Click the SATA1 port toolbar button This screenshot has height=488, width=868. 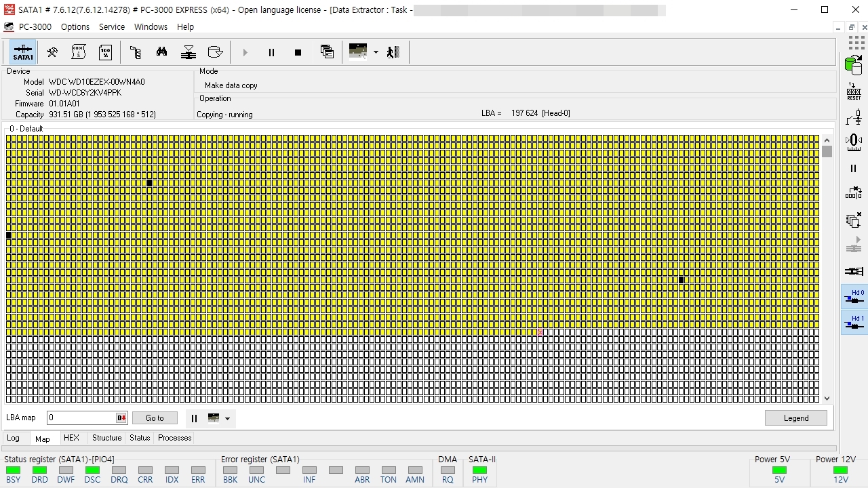[x=23, y=52]
